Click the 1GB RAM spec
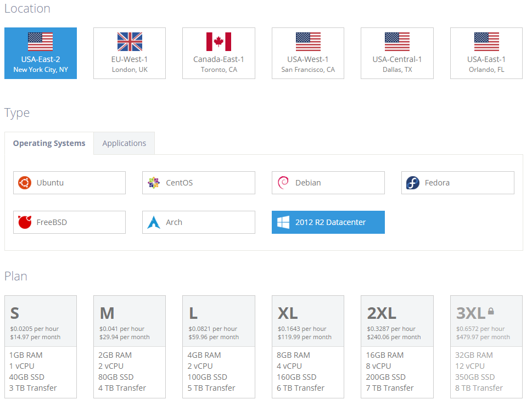532x405 pixels. [x=26, y=355]
